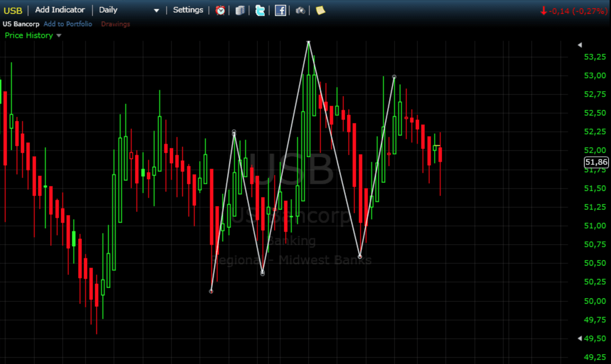This screenshot has width=611, height=364.
Task: Select the zigzag drawing's highest peak handle
Action: point(309,42)
